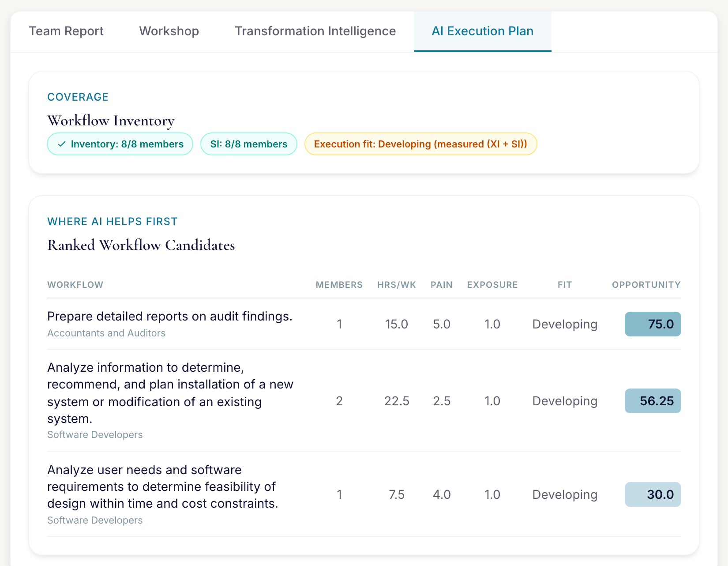
Task: Switch to the Workshop tab
Action: 169,31
